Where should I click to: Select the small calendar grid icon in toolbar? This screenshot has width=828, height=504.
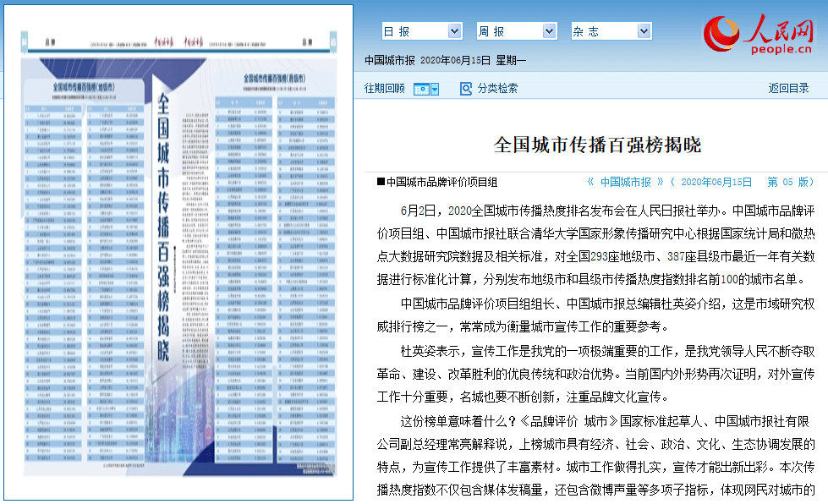[x=421, y=88]
